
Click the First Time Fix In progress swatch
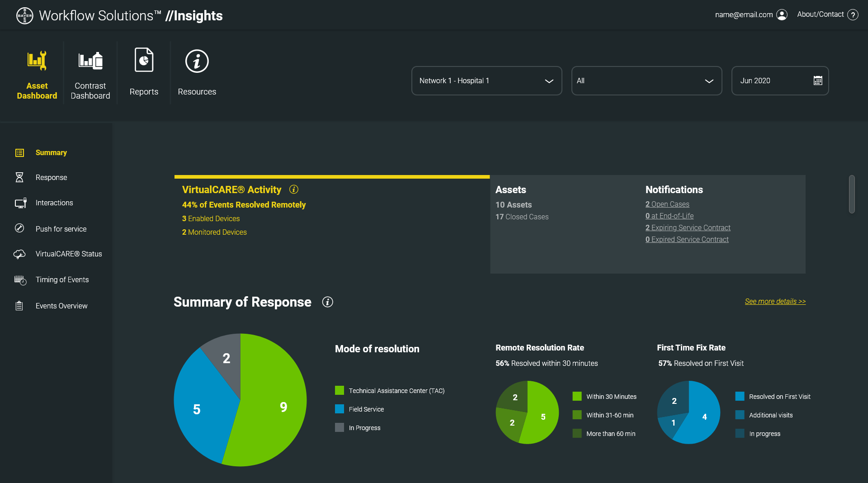pos(740,433)
